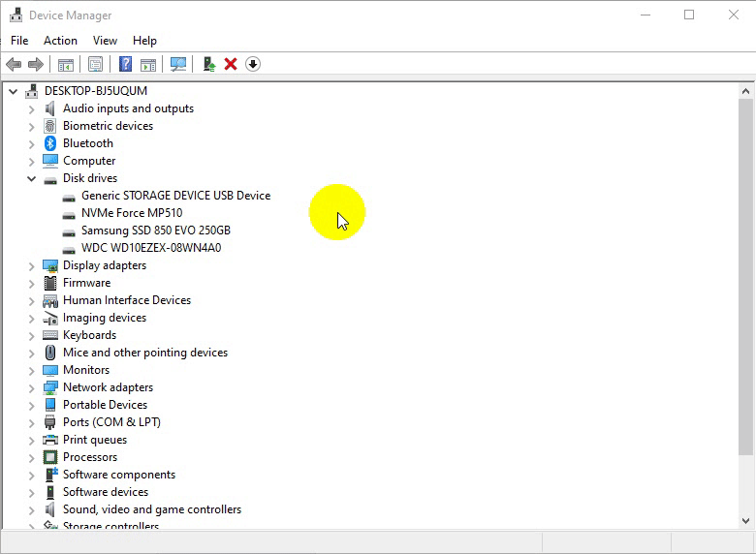This screenshot has height=554, width=756.
Task: Toggle the console tree show/hide icon
Action: pyautogui.click(x=66, y=64)
